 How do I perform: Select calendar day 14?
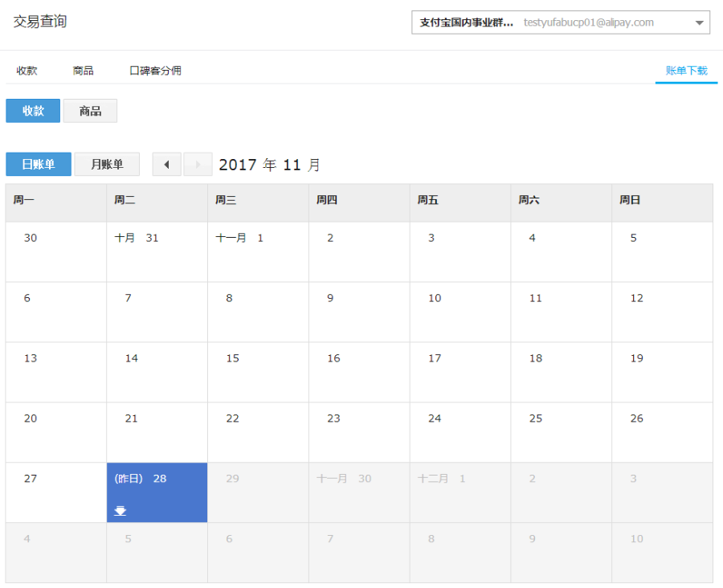pos(157,372)
